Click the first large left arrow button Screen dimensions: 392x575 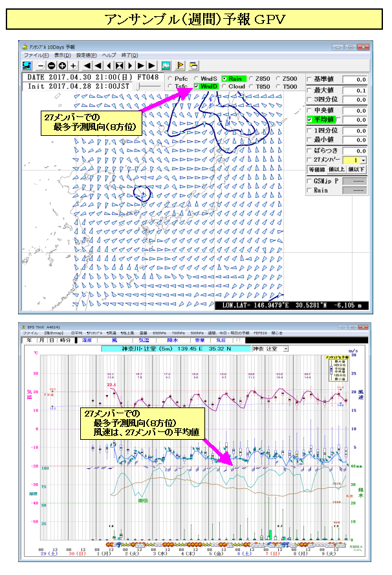tap(87, 65)
